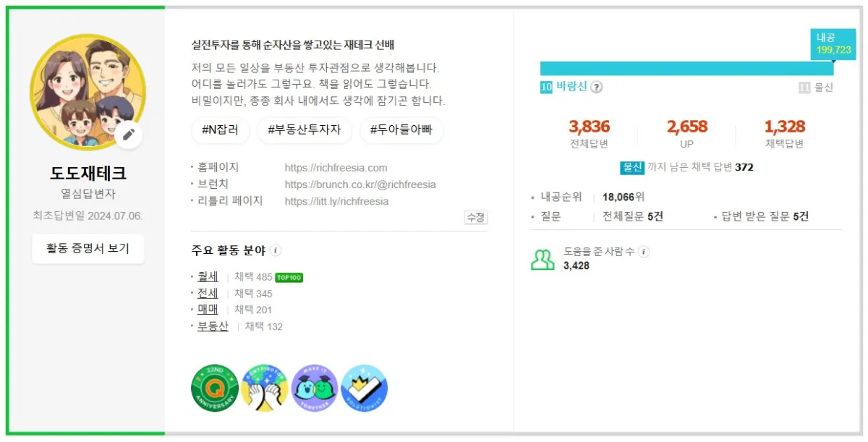This screenshot has width=868, height=442.
Task: Open the Contributor high-five badge
Action: click(265, 388)
